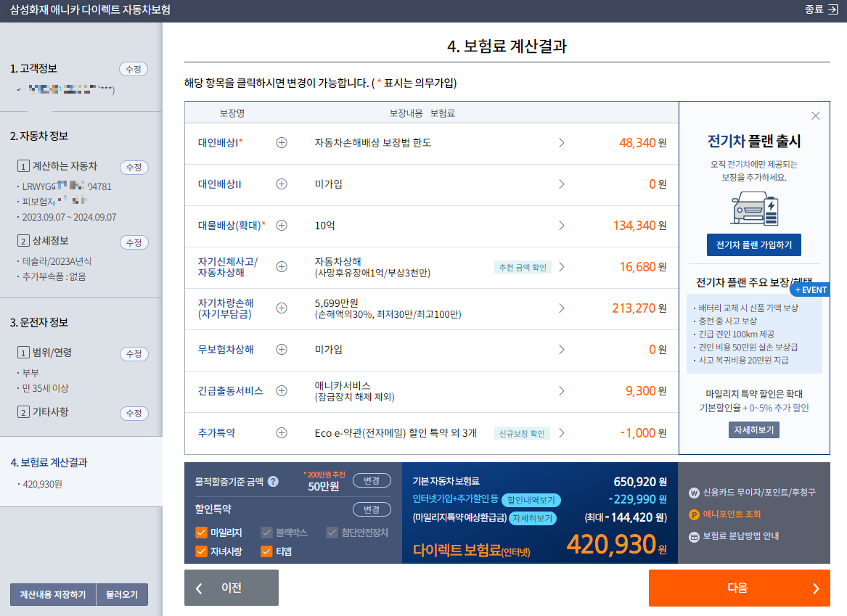Click the plus icon in 자기신체사고 row
The width and height of the screenshot is (847, 616).
click(x=282, y=267)
